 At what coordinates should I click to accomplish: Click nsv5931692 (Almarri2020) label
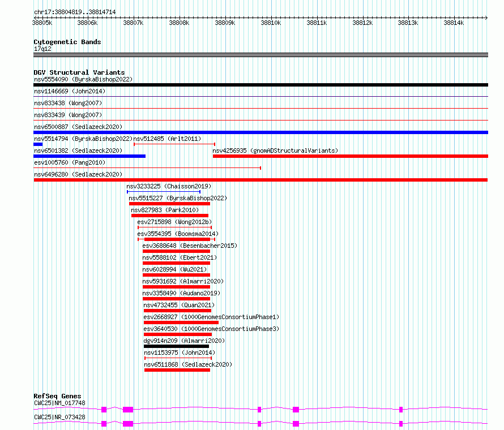tap(183, 281)
